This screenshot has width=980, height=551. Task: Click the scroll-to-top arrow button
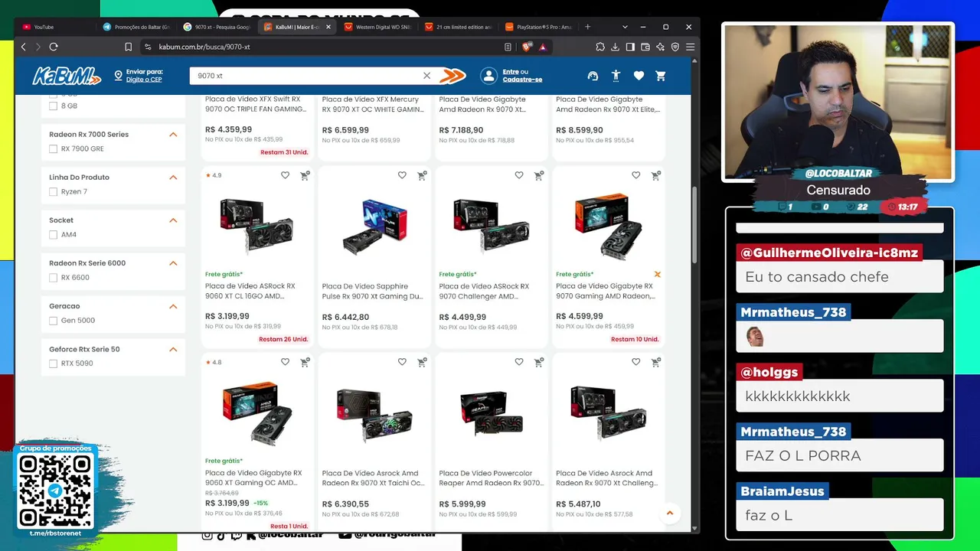tap(670, 513)
